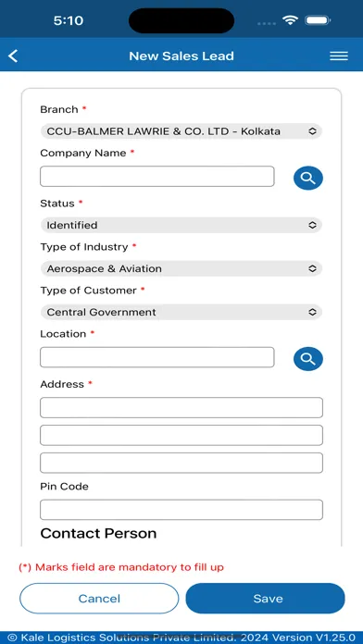The width and height of the screenshot is (363, 644).
Task: Open the Branch dropdown
Action: [181, 131]
